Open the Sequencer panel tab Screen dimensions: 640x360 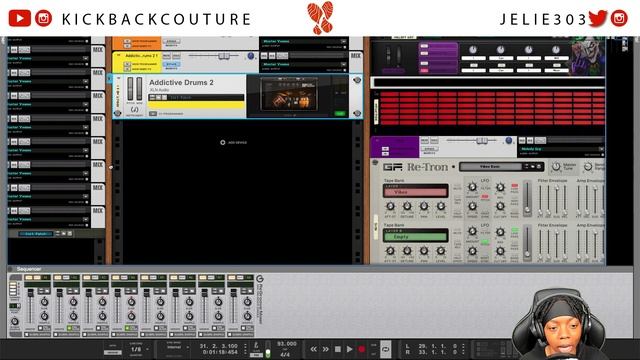29,269
